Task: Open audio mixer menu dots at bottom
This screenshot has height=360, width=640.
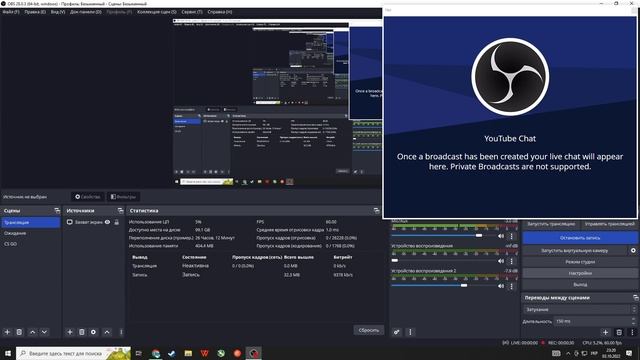Action: 410,332
